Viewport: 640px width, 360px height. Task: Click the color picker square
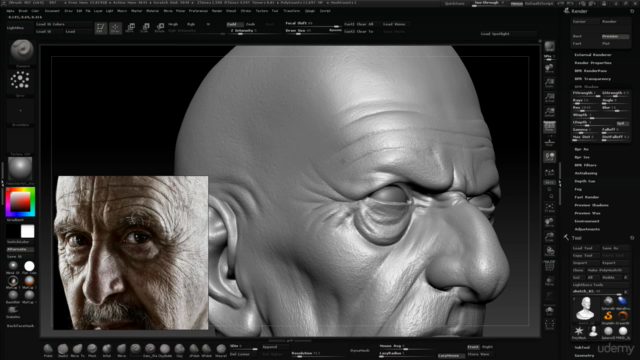pos(20,202)
